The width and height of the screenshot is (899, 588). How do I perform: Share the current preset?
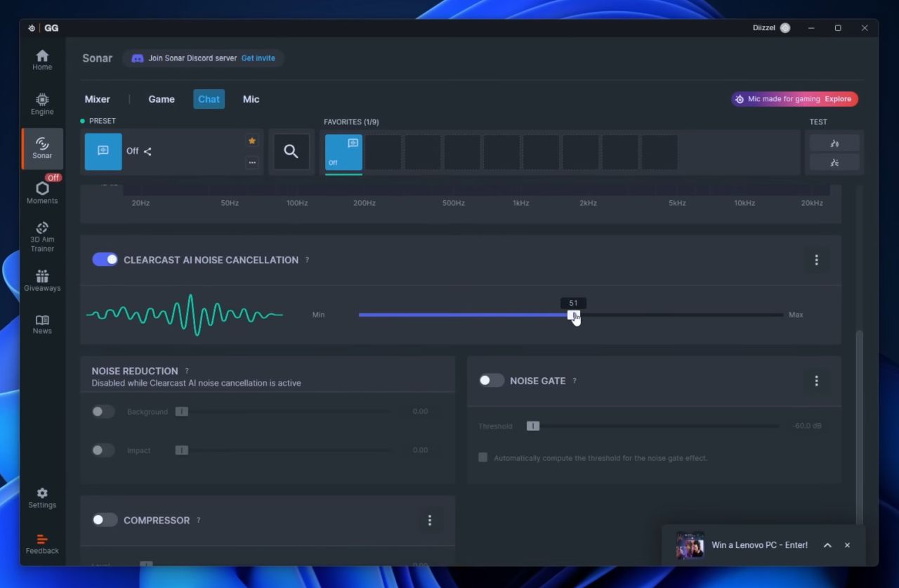click(x=147, y=151)
